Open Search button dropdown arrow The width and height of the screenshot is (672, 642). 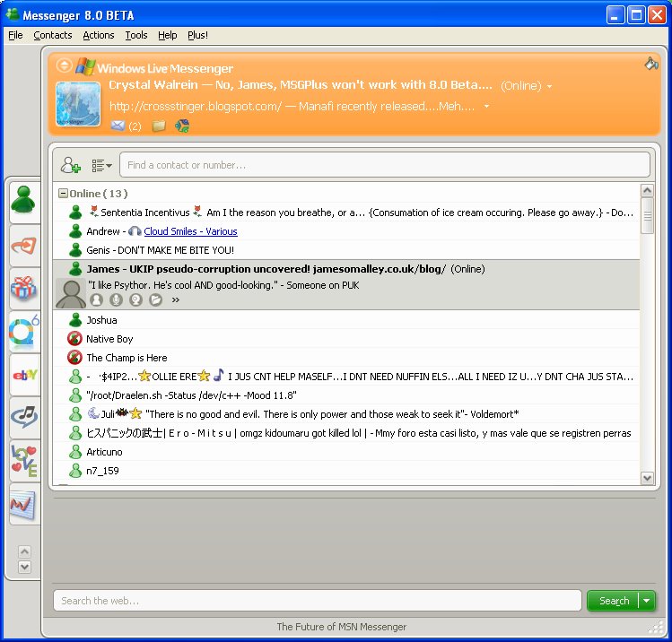point(647,601)
